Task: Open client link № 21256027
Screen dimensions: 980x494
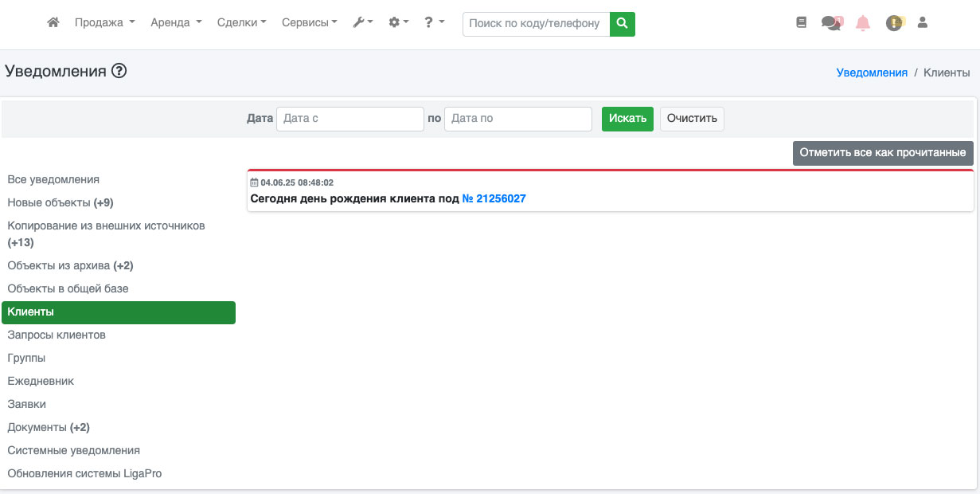Action: point(494,198)
